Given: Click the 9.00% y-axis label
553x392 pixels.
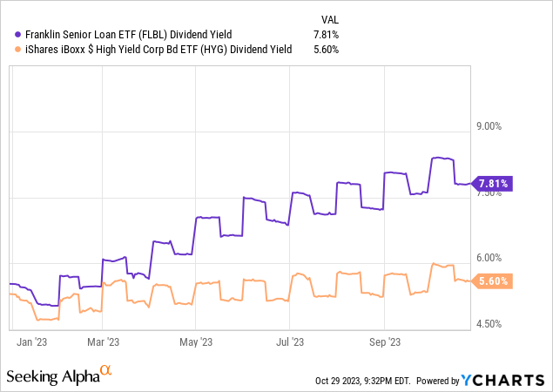Looking at the screenshot, I should click(489, 126).
